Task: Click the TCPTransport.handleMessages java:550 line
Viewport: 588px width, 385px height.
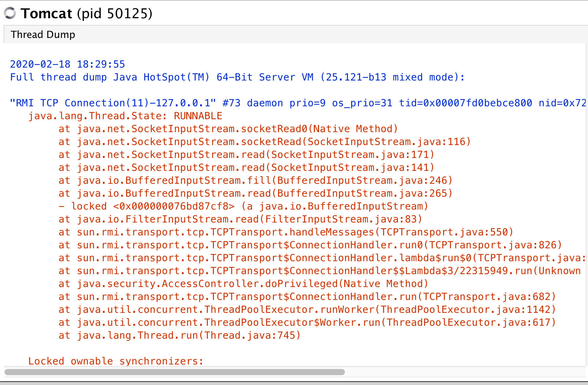Action: point(286,232)
